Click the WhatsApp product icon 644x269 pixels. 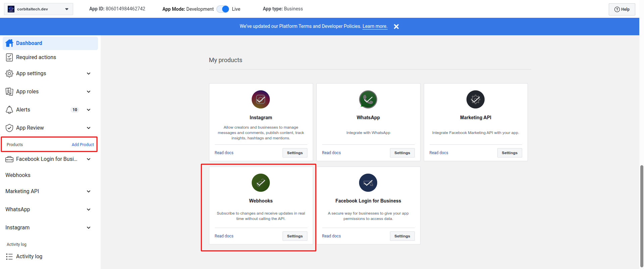point(368,99)
